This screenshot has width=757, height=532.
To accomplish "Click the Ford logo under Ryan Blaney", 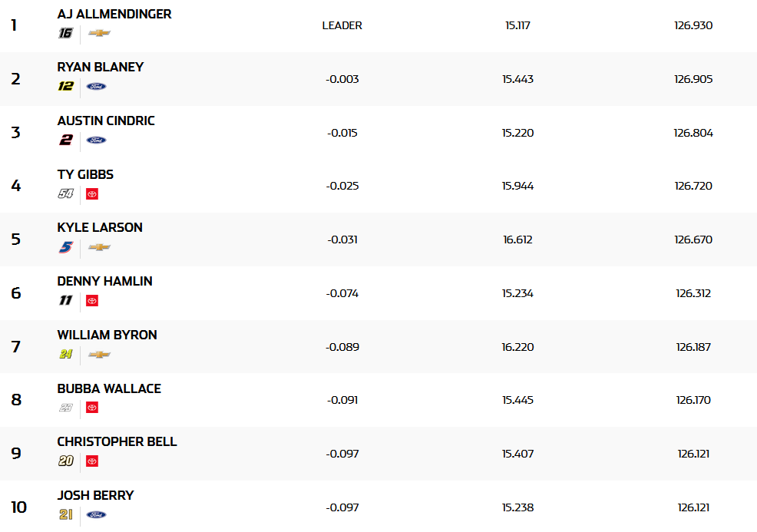I will coord(97,87).
